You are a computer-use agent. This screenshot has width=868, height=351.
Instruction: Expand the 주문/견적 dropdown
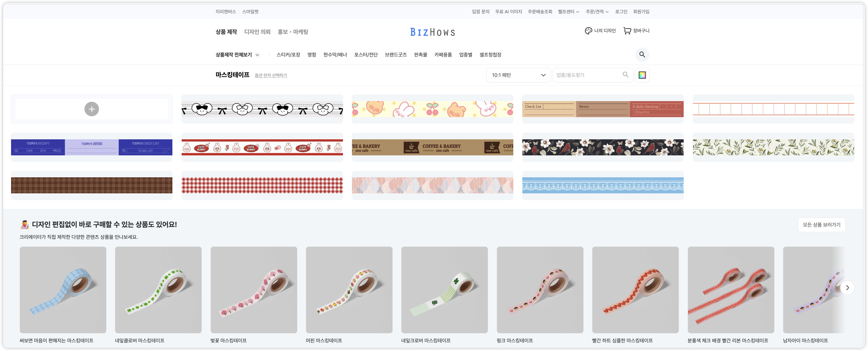tap(597, 12)
